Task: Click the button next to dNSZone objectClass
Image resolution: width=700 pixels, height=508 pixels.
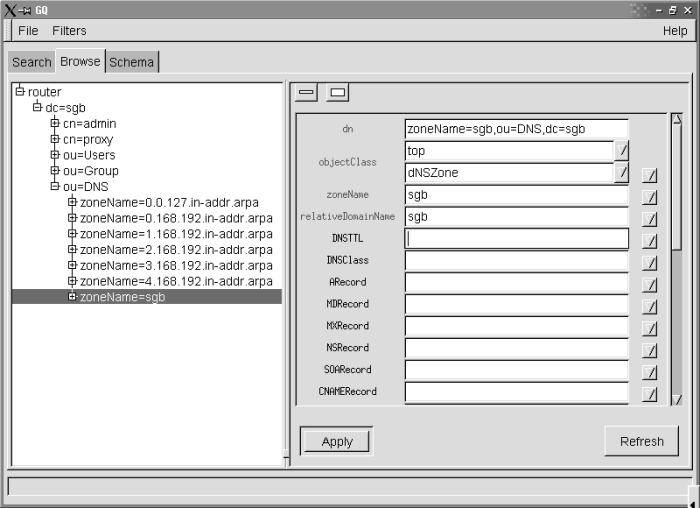Action: (621, 173)
